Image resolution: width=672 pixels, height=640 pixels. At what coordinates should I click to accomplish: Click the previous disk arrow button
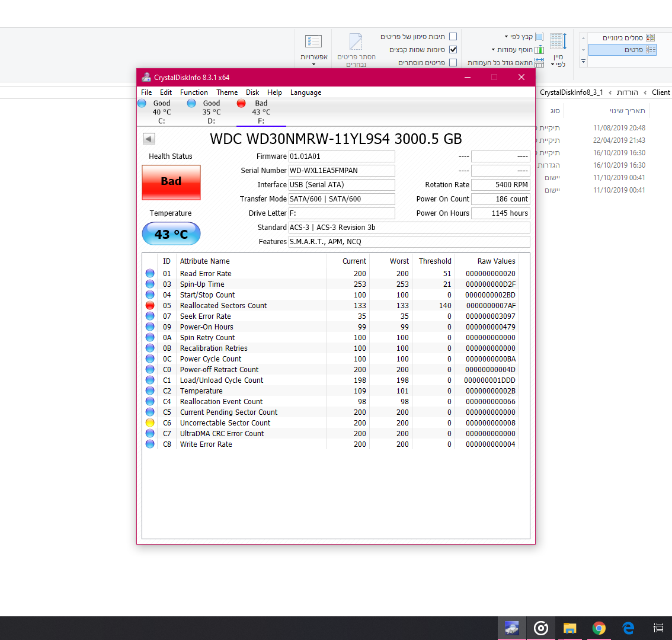click(149, 139)
